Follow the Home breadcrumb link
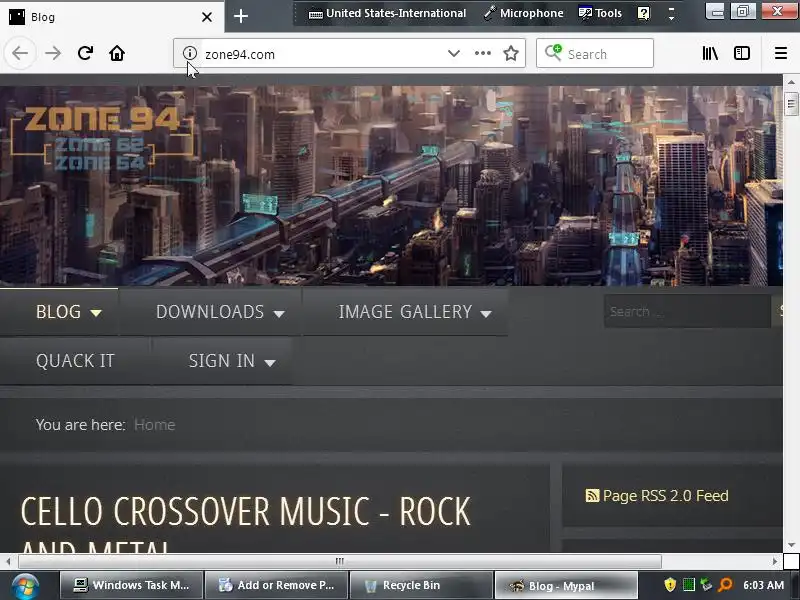This screenshot has height=600, width=800. coord(155,424)
